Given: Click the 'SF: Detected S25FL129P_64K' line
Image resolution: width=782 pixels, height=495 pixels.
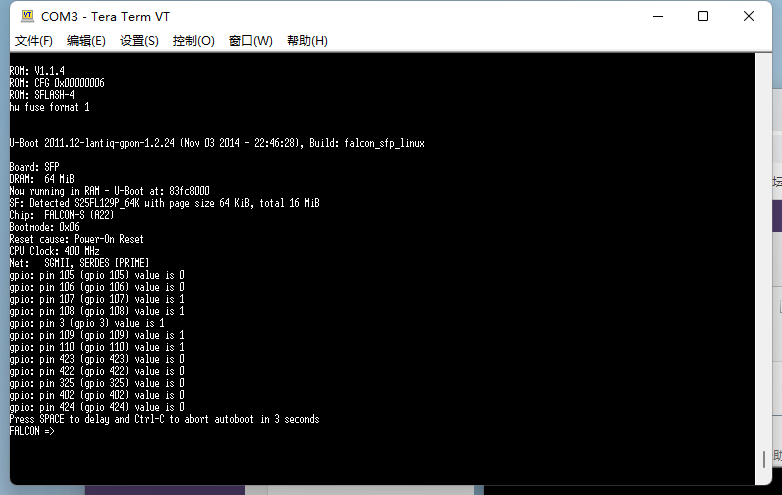Looking at the screenshot, I should (165, 203).
